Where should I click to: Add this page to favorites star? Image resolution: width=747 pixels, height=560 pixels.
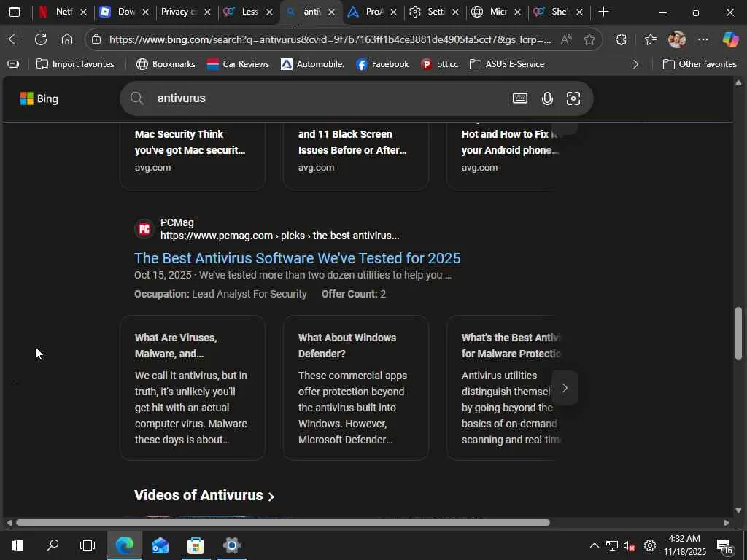click(589, 39)
